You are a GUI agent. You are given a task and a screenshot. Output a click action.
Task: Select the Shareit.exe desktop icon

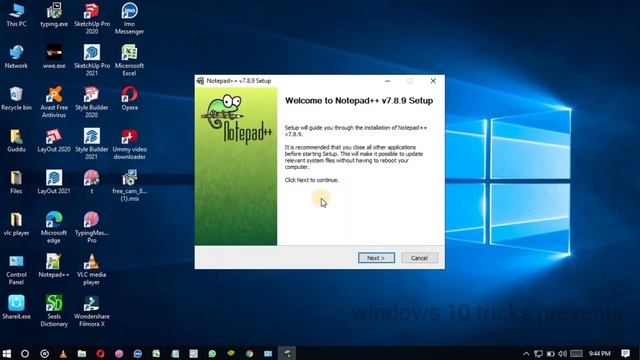(x=16, y=307)
